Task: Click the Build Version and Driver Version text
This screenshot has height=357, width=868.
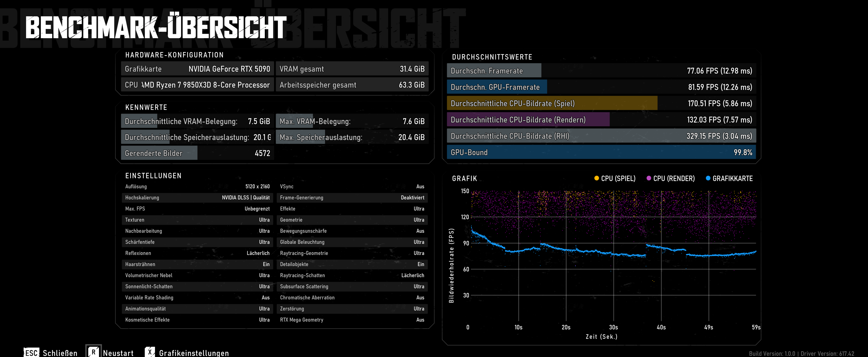Action: [x=801, y=353]
